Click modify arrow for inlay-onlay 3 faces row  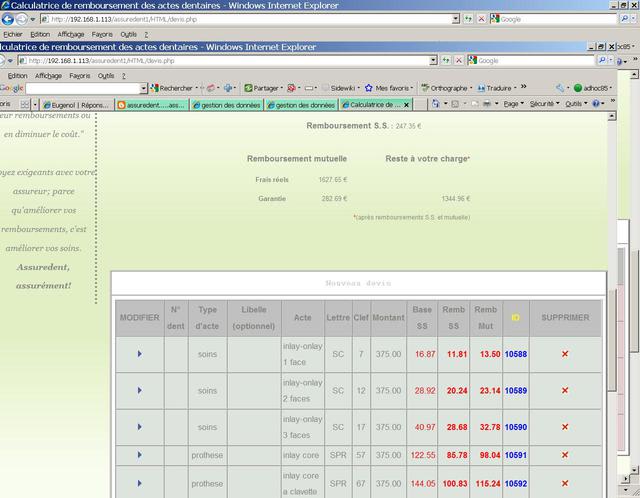pyautogui.click(x=139, y=427)
